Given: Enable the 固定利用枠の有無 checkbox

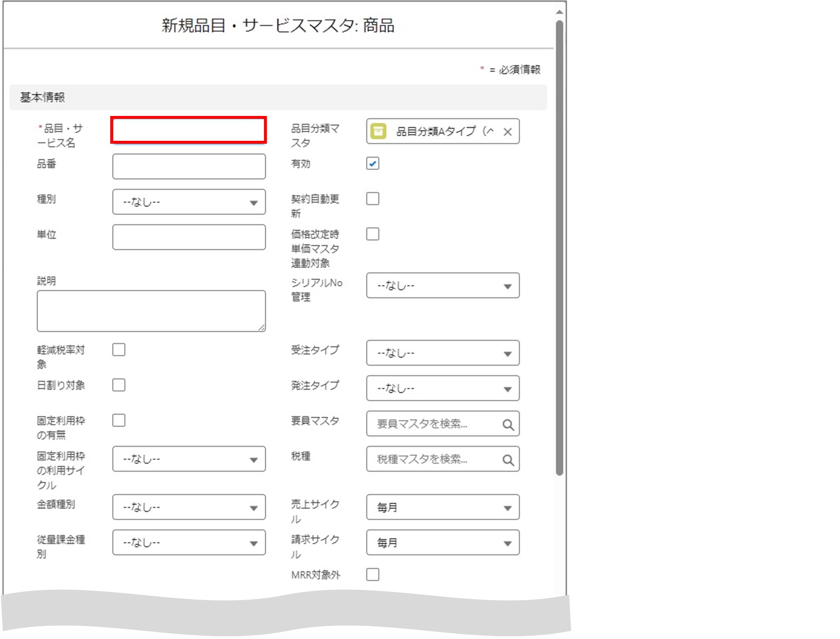Looking at the screenshot, I should click(119, 420).
